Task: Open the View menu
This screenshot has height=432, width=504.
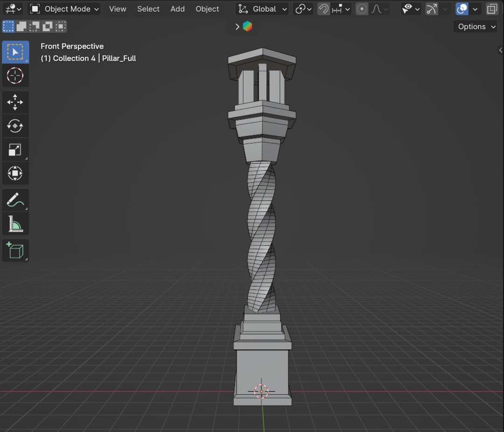Action: point(118,9)
